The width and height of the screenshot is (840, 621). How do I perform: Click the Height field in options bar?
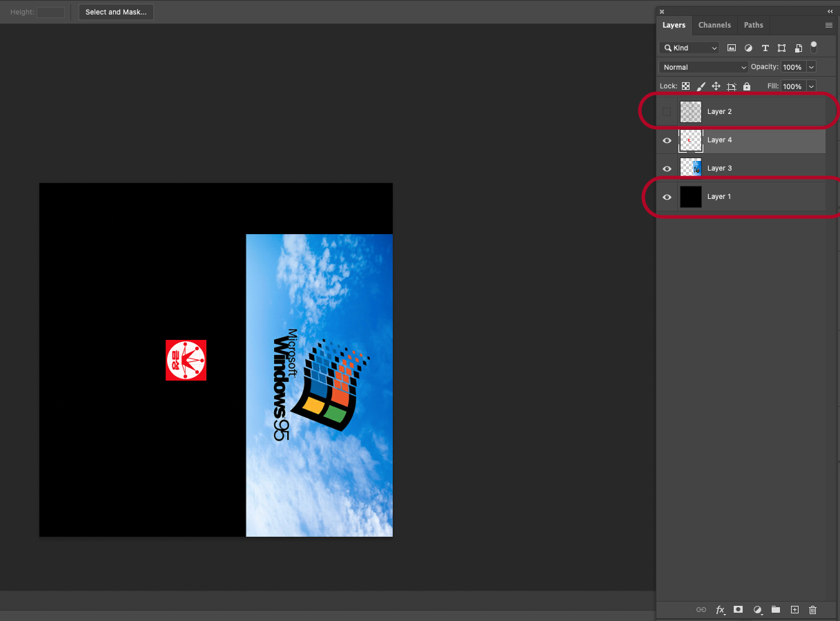tap(50, 12)
